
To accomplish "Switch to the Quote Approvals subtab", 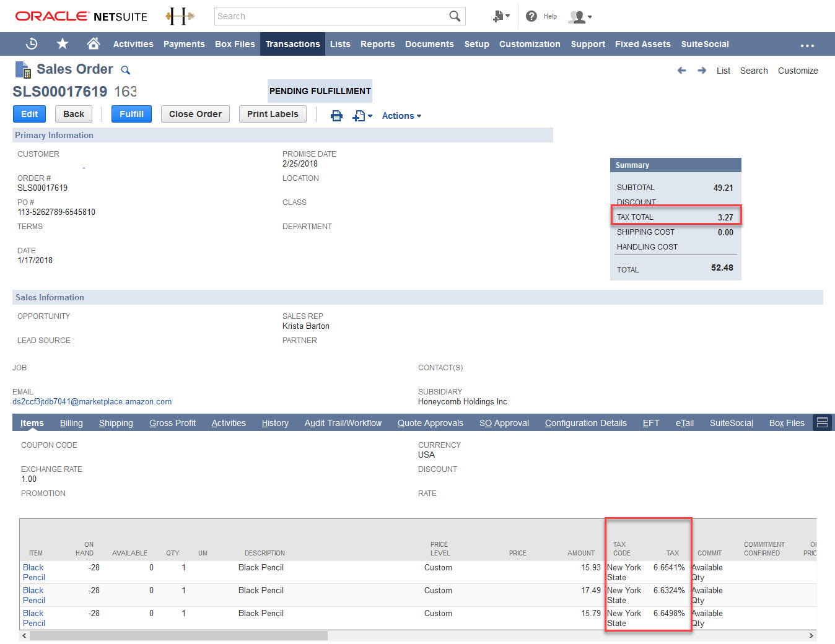I will [431, 423].
